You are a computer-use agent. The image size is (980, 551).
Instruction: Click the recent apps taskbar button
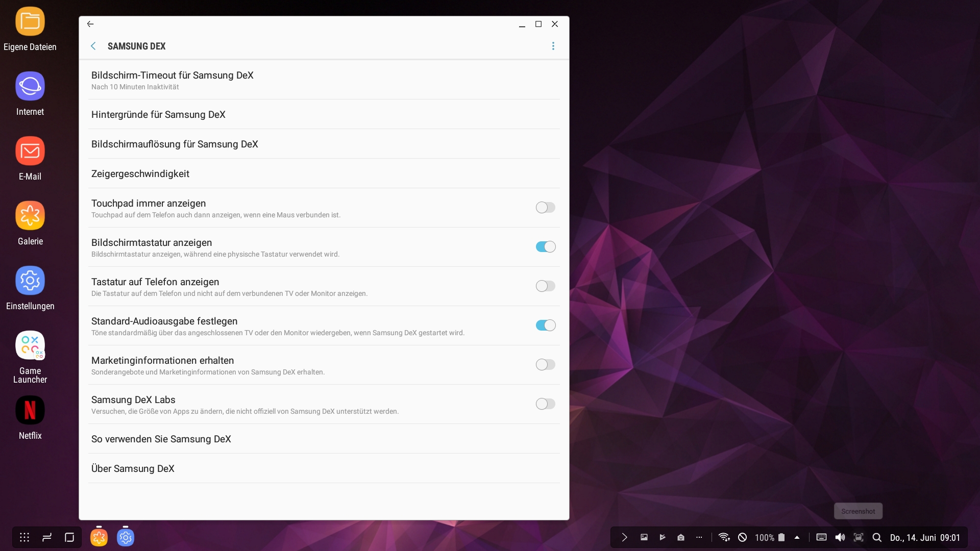(x=47, y=537)
